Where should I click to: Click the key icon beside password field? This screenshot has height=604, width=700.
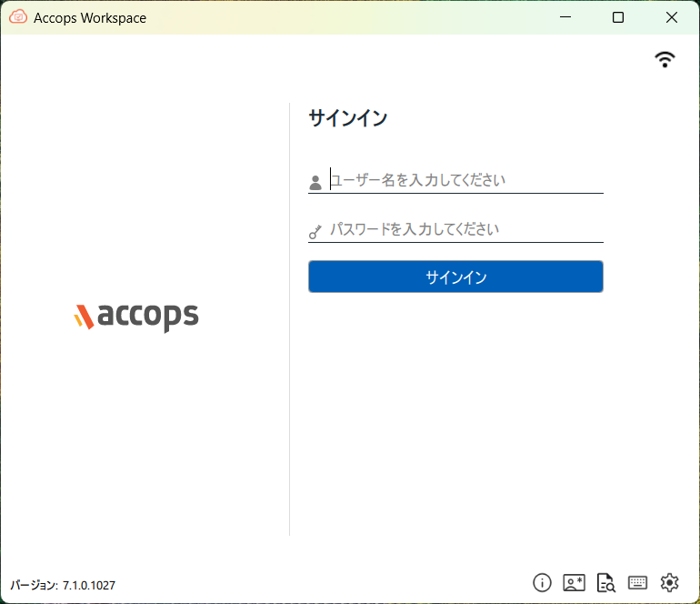click(315, 231)
